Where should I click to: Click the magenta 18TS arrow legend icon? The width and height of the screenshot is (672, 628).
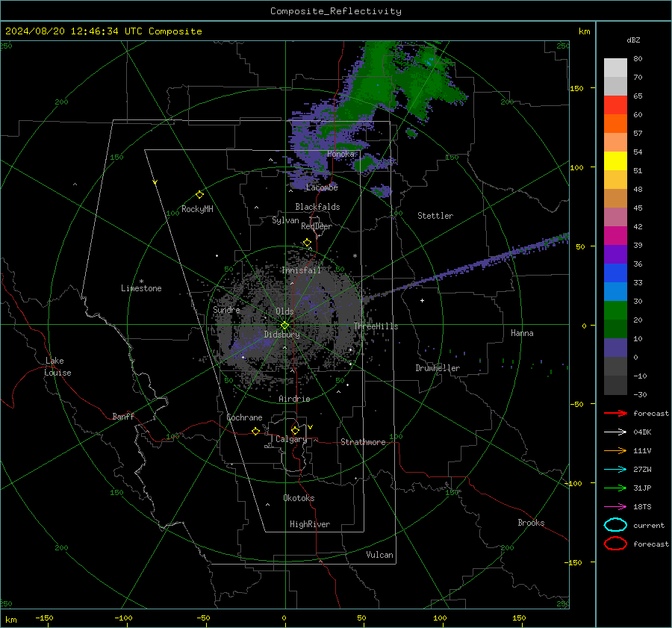click(x=615, y=507)
